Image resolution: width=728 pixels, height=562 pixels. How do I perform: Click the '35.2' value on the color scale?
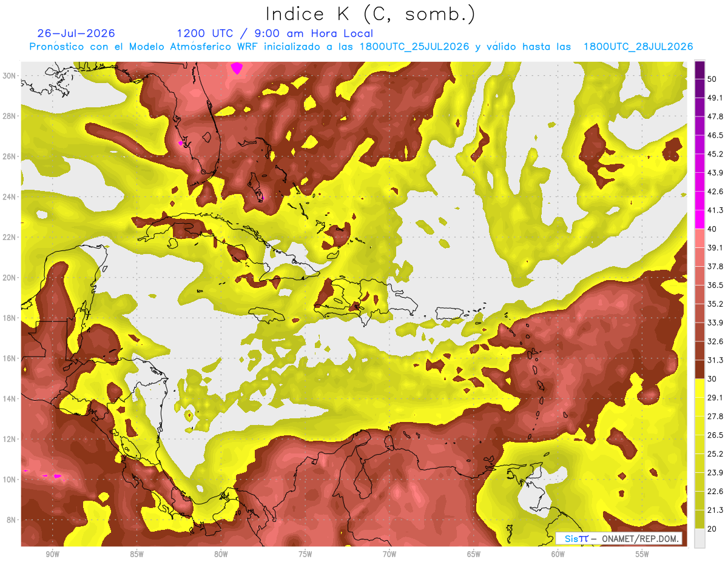[x=715, y=304]
